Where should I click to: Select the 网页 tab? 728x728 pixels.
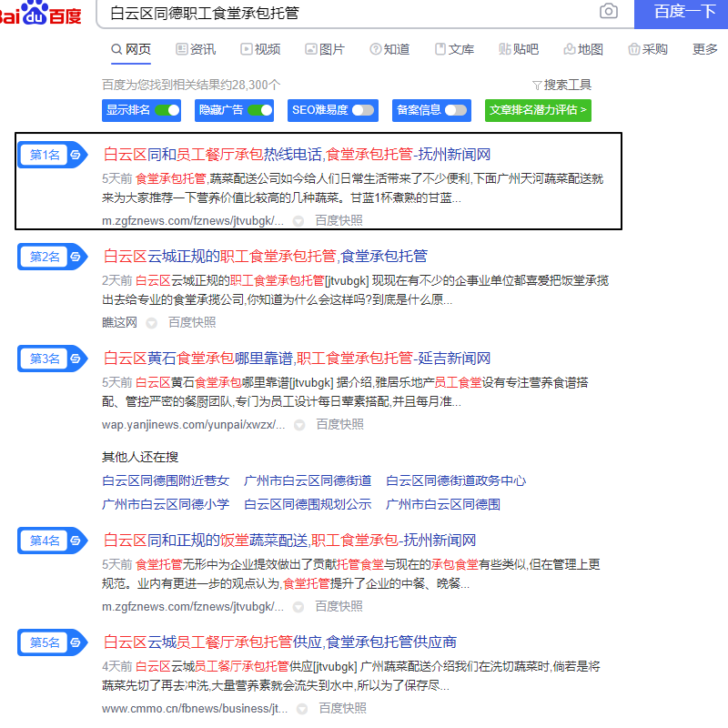pyautogui.click(x=131, y=49)
